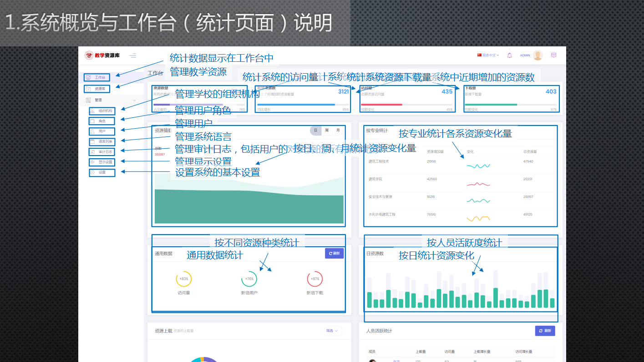Select the 建筑工程技术 row name
The width and height of the screenshot is (644, 362).
click(x=379, y=161)
